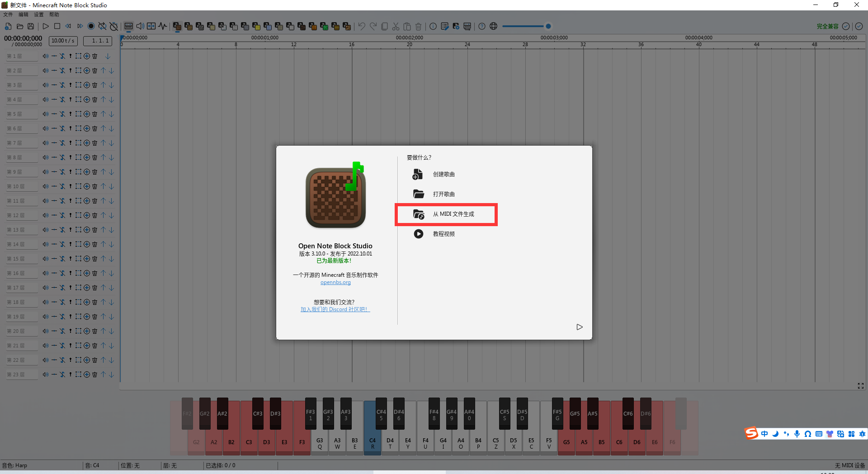Open the 帮助 menu
The height and width of the screenshot is (474, 868).
pos(54,14)
